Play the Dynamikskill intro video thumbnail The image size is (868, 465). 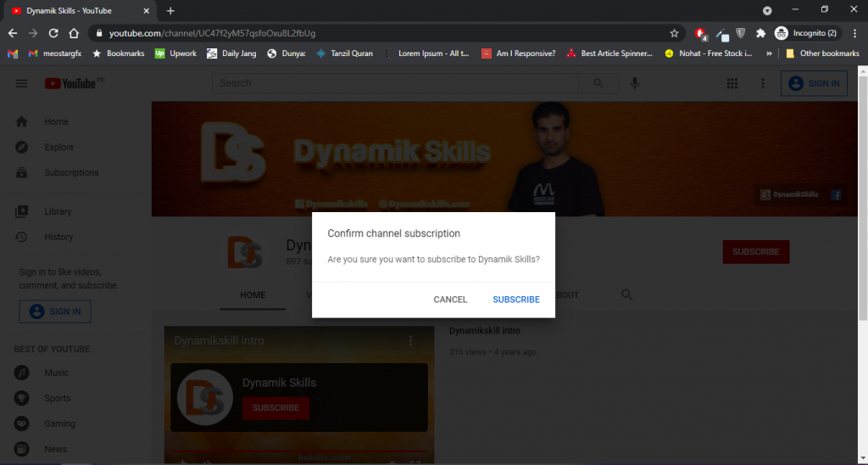[x=299, y=395]
